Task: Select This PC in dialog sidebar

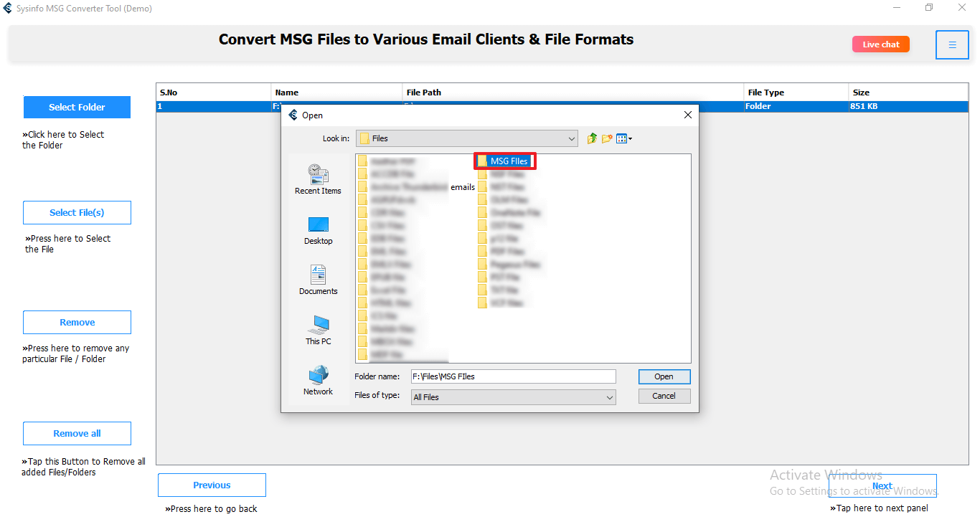Action: click(318, 331)
